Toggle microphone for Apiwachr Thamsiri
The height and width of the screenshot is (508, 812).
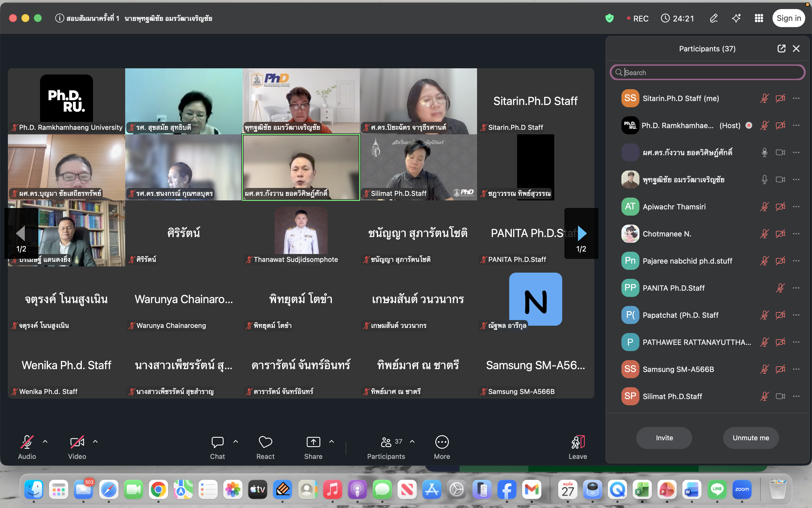point(764,207)
